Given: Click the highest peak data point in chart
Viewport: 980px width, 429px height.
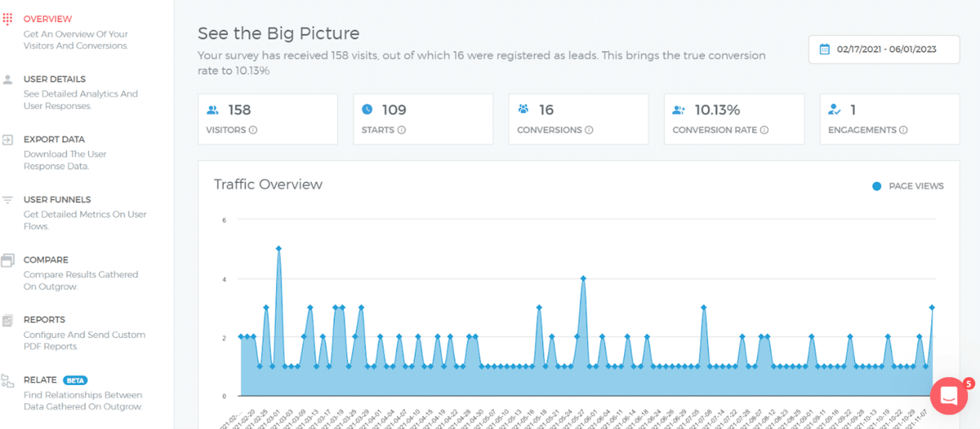Looking at the screenshot, I should pos(279,248).
